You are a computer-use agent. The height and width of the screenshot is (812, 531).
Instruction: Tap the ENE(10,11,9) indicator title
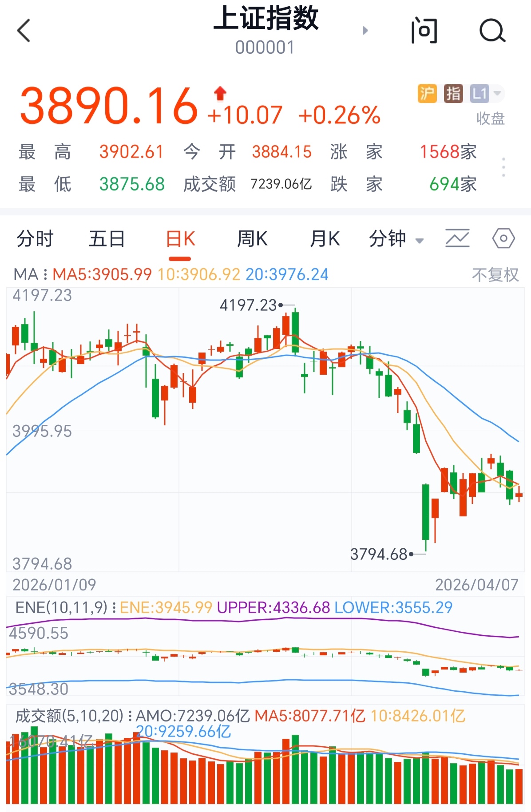click(x=62, y=607)
